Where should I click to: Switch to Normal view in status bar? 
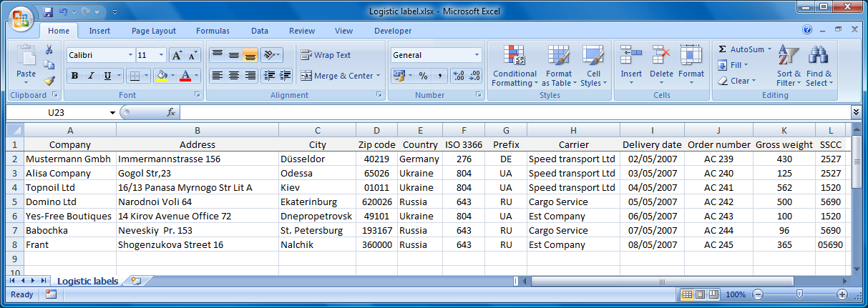[x=687, y=294]
